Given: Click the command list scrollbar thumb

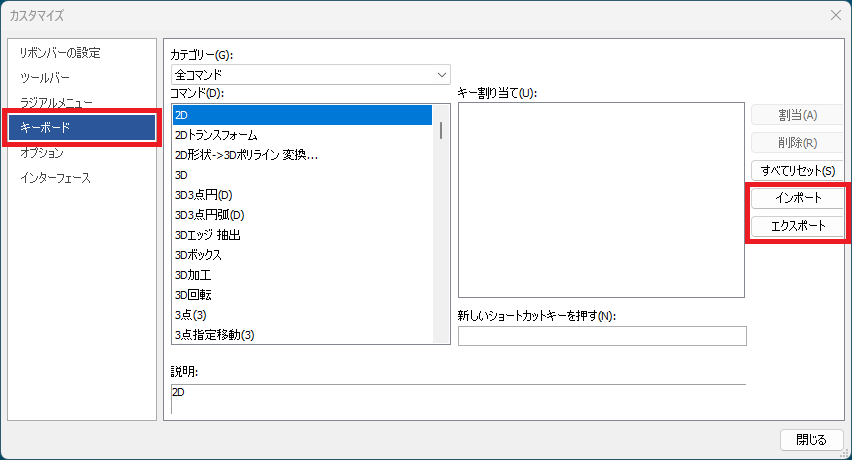Looking at the screenshot, I should click(x=441, y=130).
